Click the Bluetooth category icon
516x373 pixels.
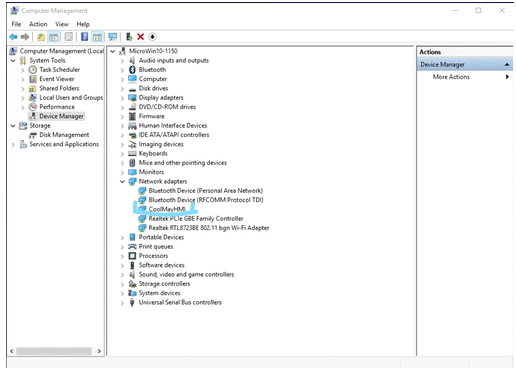tap(132, 70)
